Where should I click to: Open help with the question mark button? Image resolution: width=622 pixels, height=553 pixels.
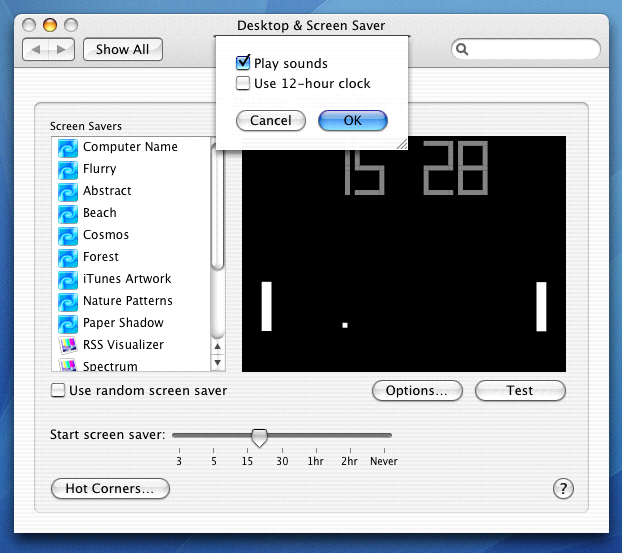click(563, 489)
